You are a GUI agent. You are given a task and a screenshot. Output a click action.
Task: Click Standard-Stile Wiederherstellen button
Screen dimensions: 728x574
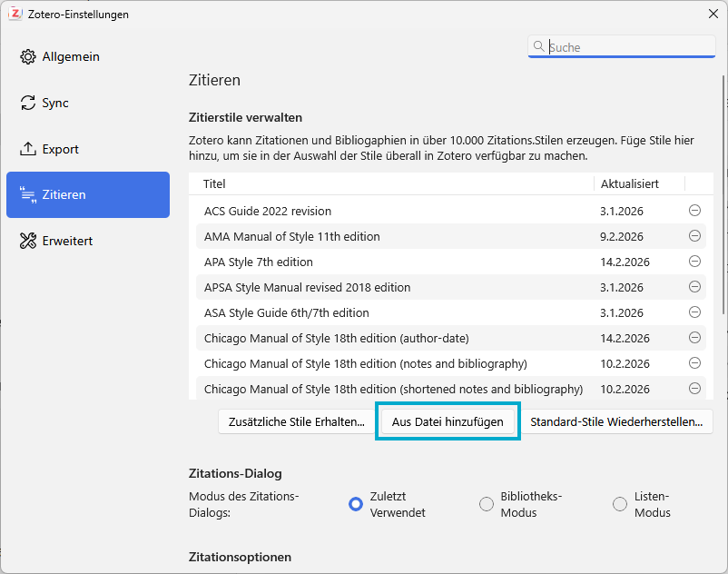pos(616,421)
